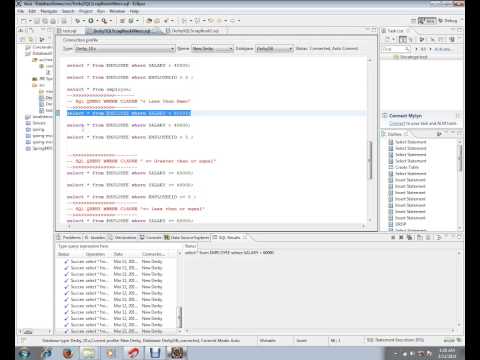Image resolution: width=480 pixels, height=360 pixels.
Task: Select the Console tab
Action: [x=151, y=238]
